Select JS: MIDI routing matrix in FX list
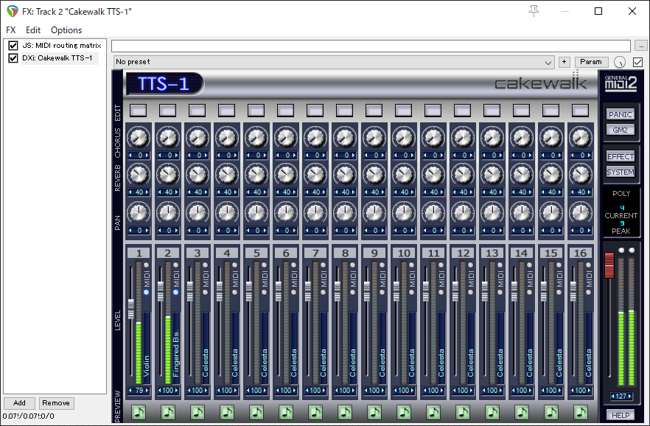 pos(61,45)
